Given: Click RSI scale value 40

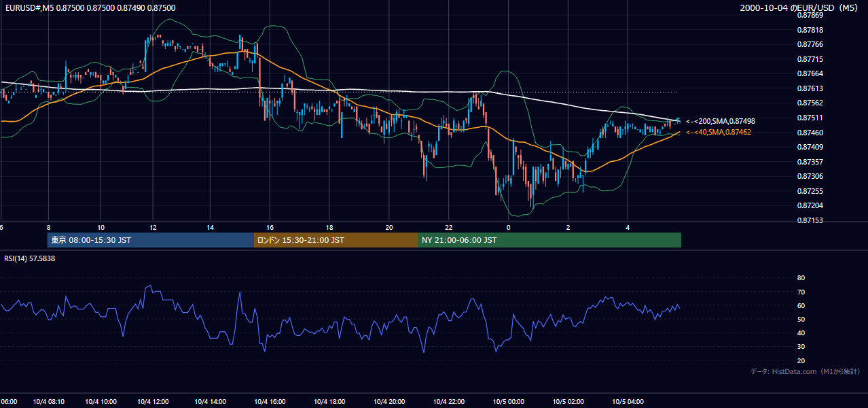Looking at the screenshot, I should [x=801, y=333].
